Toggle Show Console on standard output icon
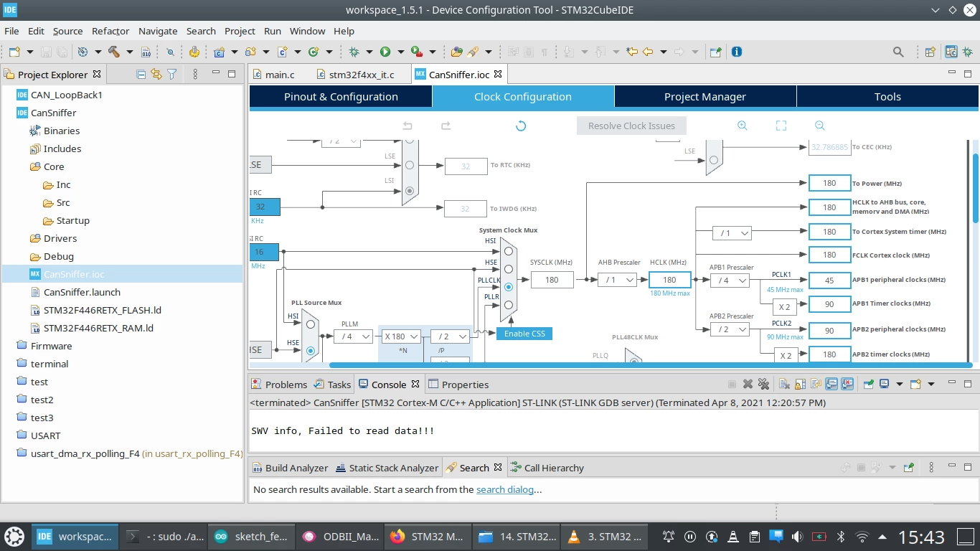 tap(831, 385)
